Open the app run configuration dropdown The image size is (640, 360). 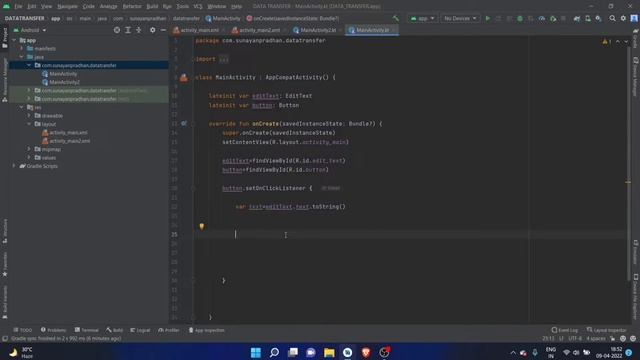pos(422,18)
